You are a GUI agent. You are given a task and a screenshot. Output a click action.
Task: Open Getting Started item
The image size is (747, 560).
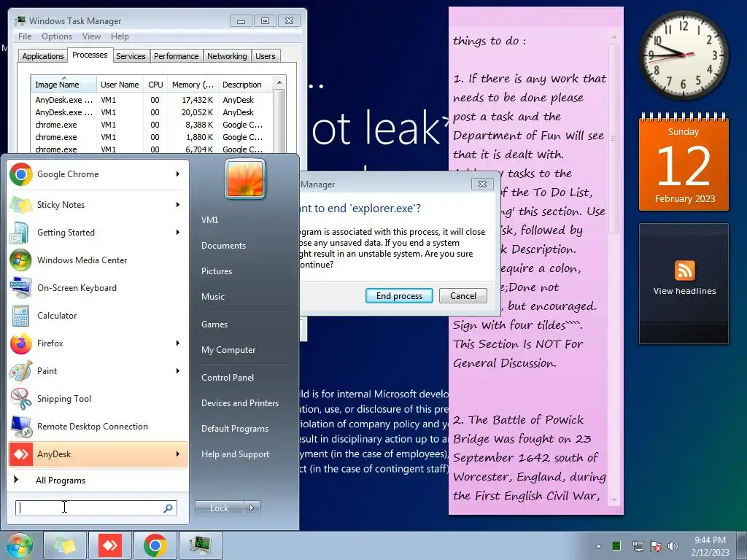tap(98, 233)
